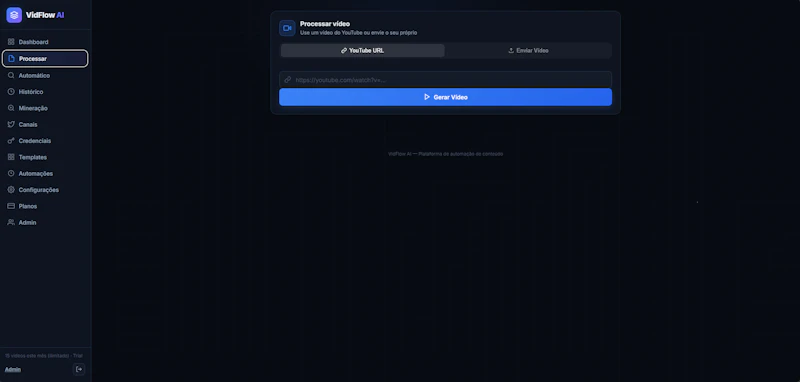Click the Admin username at bottom
800x382 pixels.
click(x=13, y=370)
